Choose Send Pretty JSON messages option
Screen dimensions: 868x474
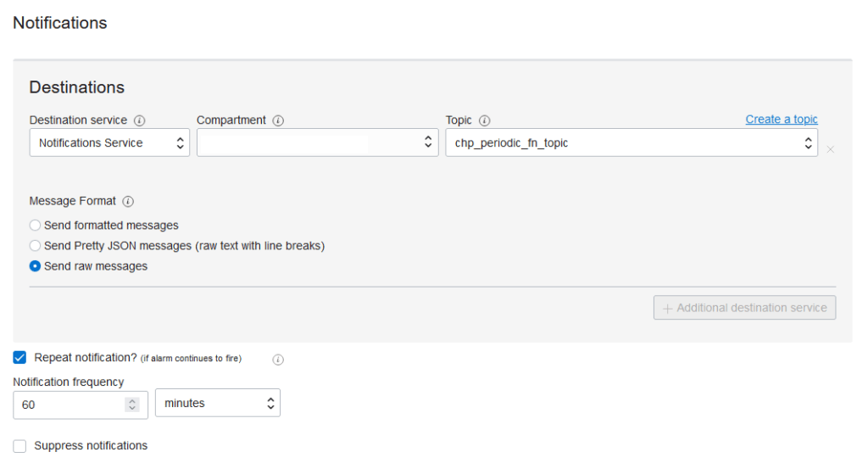pyautogui.click(x=35, y=246)
